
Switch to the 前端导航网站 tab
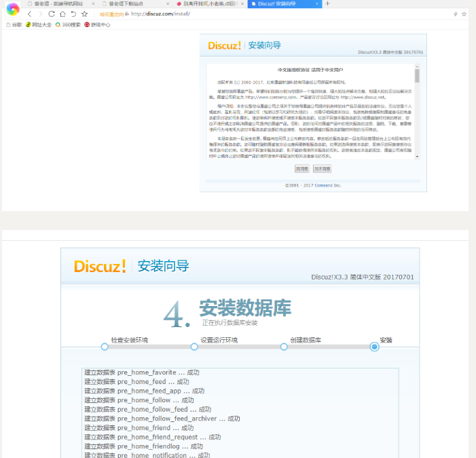pyautogui.click(x=59, y=4)
